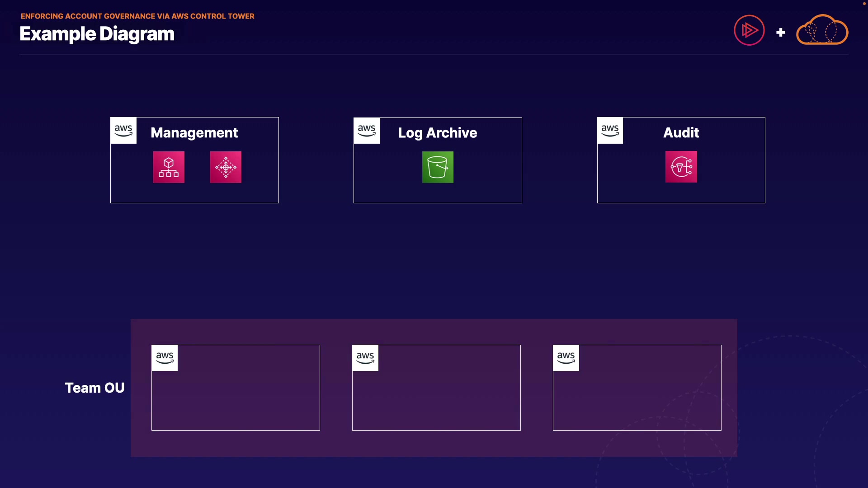This screenshot has width=868, height=488.
Task: Click the plus sign between logos
Action: [780, 33]
